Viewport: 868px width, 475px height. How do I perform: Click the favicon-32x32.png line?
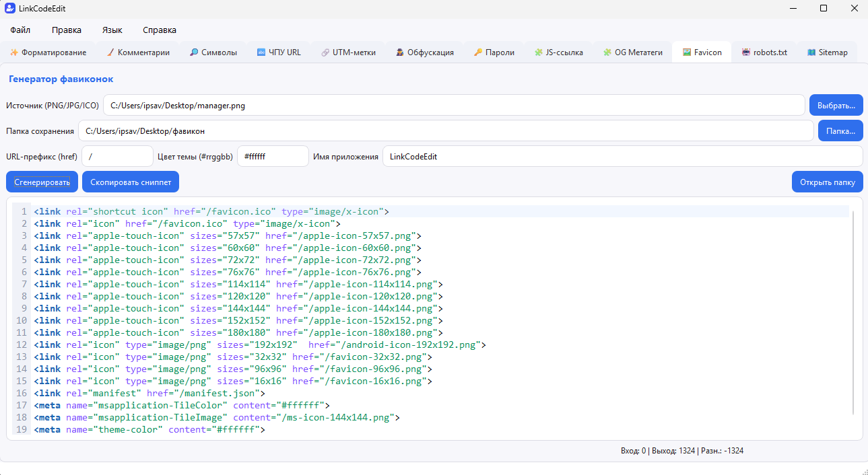click(x=233, y=357)
